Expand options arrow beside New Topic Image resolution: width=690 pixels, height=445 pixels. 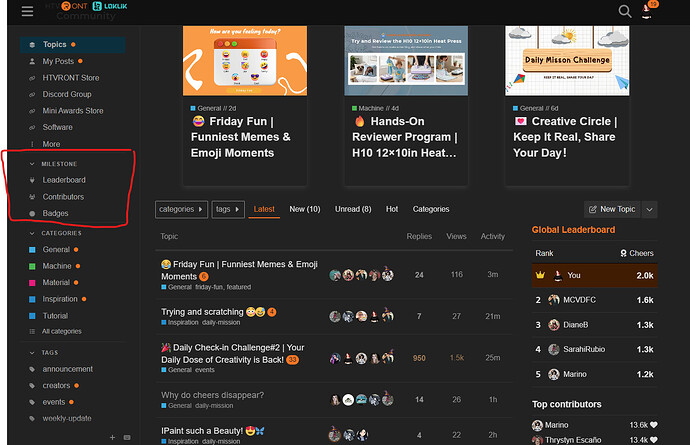[x=650, y=209]
